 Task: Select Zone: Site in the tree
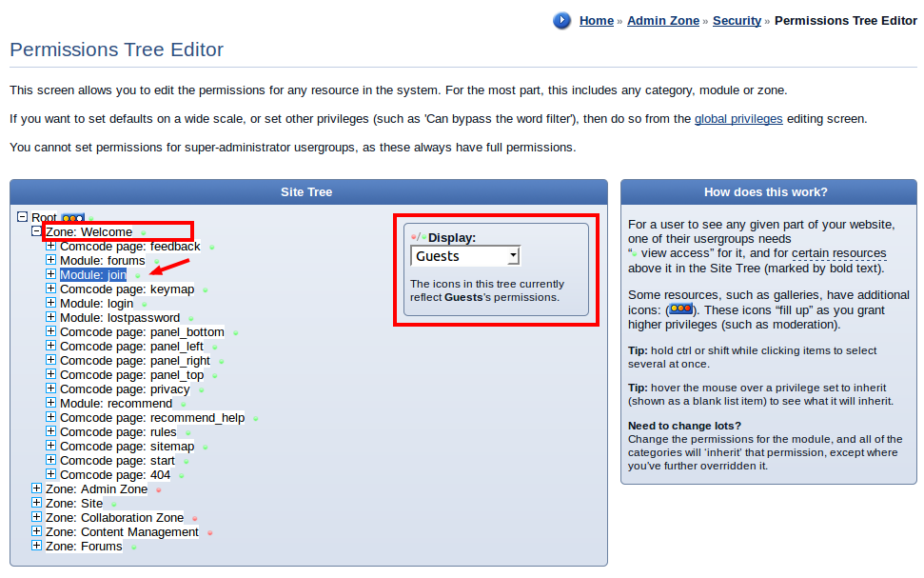click(x=74, y=504)
